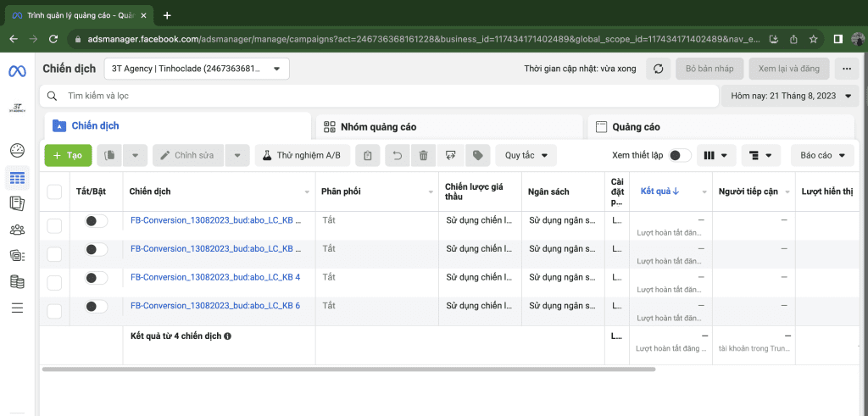The width and height of the screenshot is (868, 416).
Task: Open campaign link FB-Conversion_13082023_bud:abo_LC_KB 6
Action: 215,305
